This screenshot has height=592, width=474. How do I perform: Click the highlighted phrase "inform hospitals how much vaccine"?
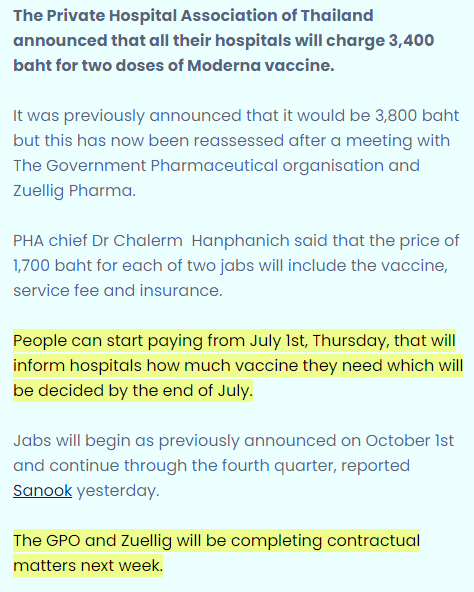tap(156, 365)
